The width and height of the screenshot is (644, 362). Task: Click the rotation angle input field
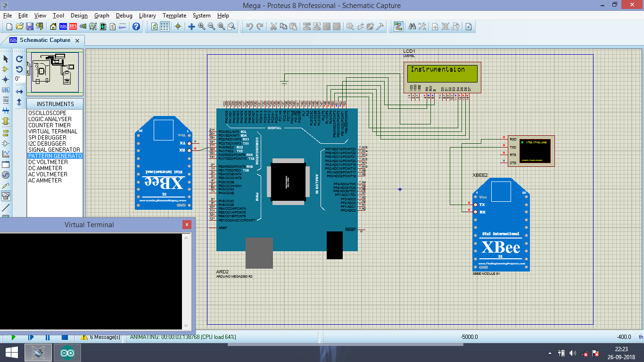[x=20, y=79]
